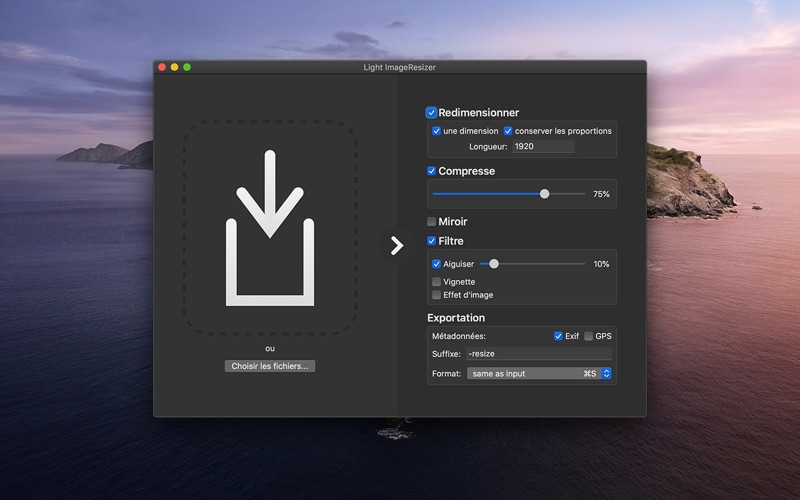Click the 10% sharpen value

(601, 264)
